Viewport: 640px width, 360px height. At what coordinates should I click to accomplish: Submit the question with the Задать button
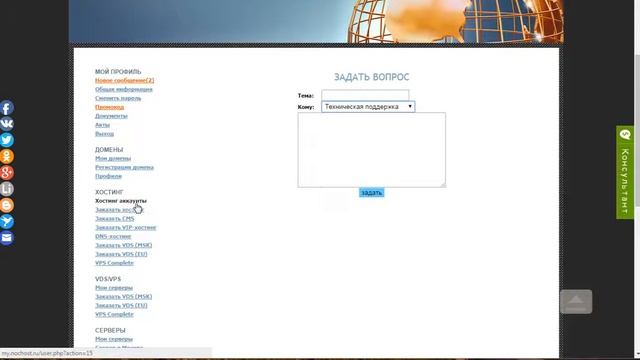(x=371, y=192)
